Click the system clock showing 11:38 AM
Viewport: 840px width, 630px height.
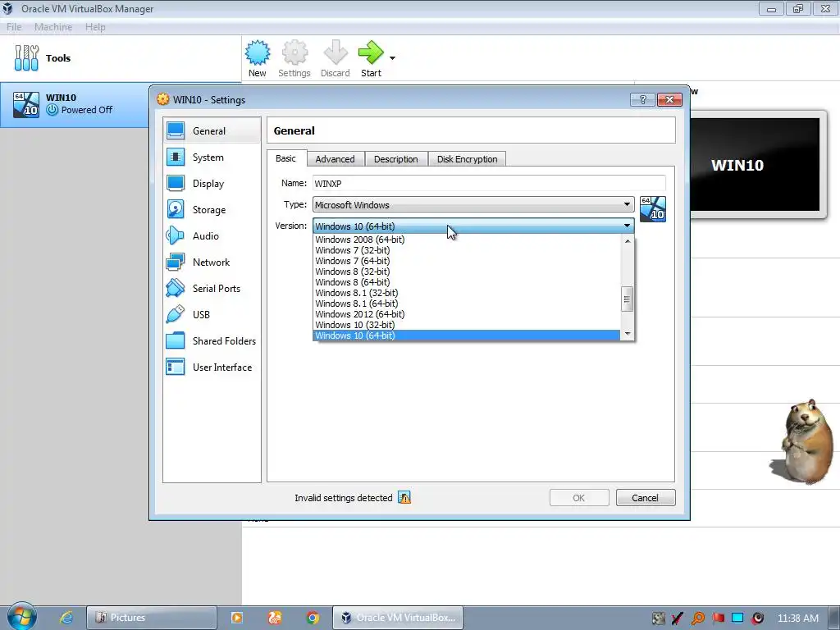pyautogui.click(x=797, y=618)
